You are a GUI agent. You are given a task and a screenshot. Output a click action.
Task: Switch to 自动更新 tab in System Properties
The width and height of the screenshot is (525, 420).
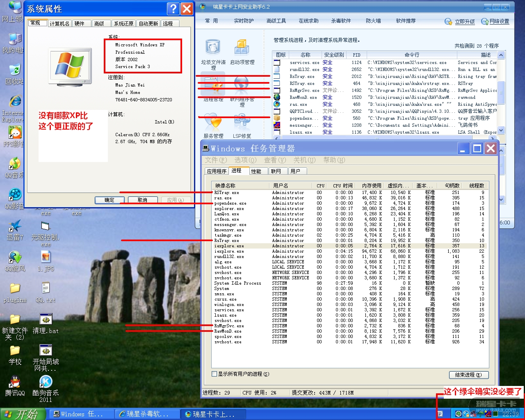tap(148, 24)
